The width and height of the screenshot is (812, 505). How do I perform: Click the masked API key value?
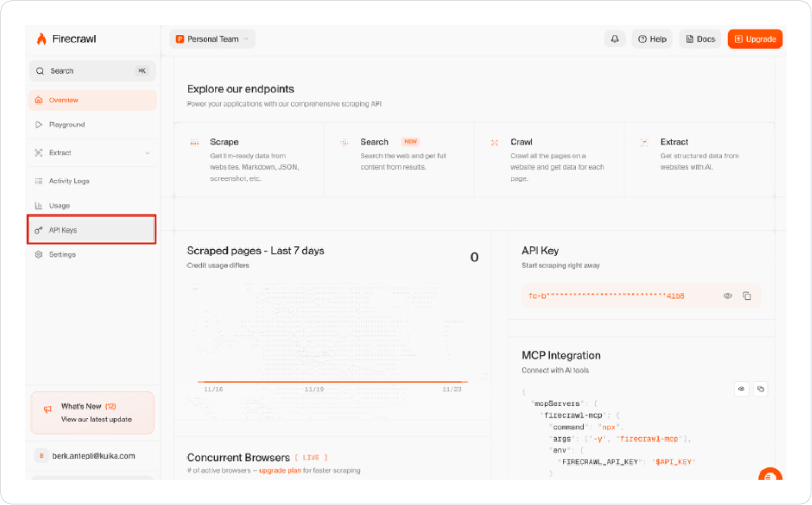click(606, 296)
